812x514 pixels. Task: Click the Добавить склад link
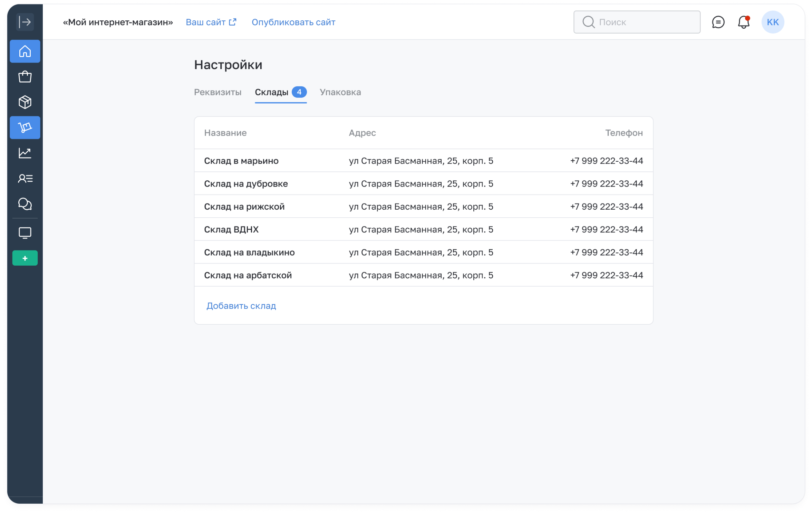(241, 306)
